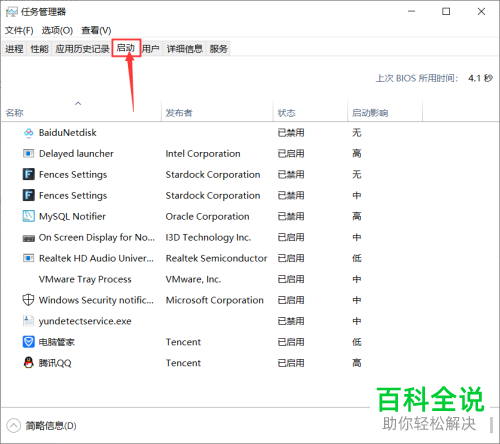Click 高 impact in the 腾讯QQ row

coord(357,363)
